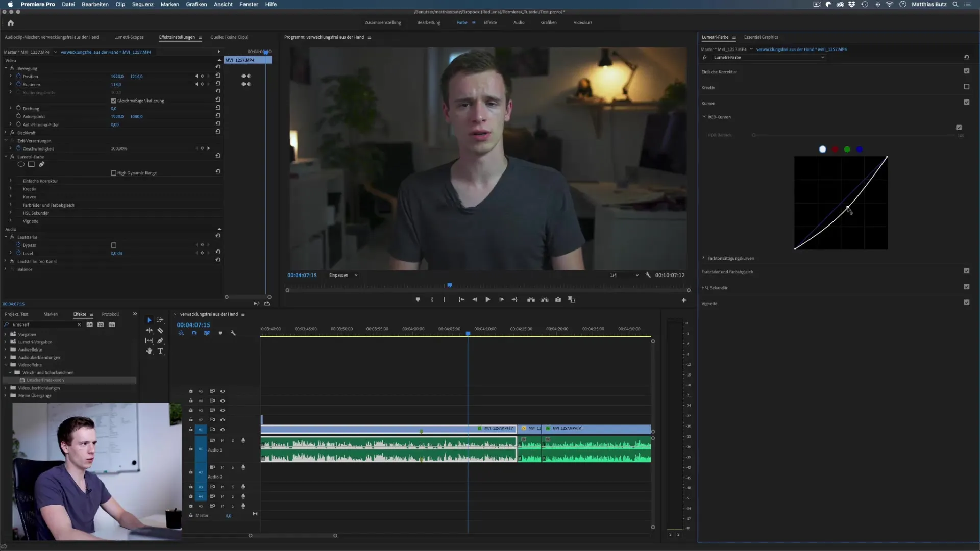980x551 pixels.
Task: Click the Lift button
Action: 531,299
